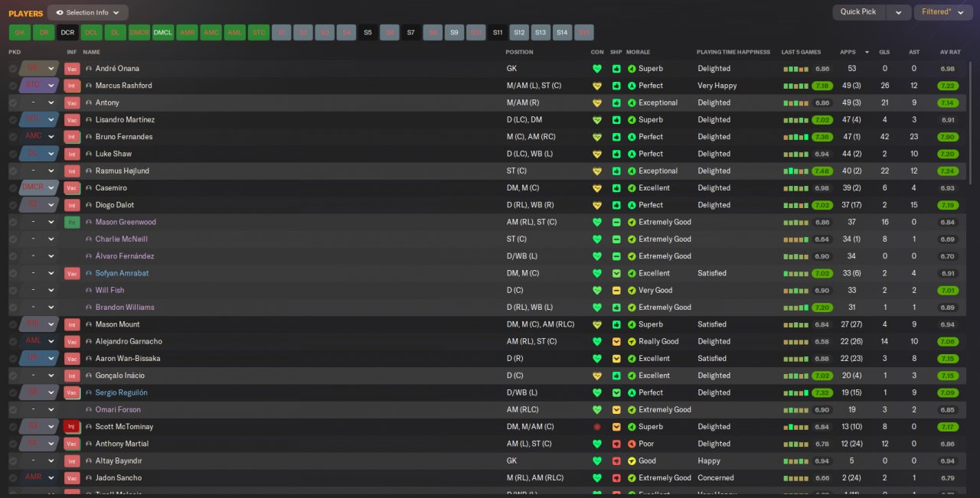
Task: Click the sharpness icon for Luke Shaw
Action: click(x=616, y=154)
